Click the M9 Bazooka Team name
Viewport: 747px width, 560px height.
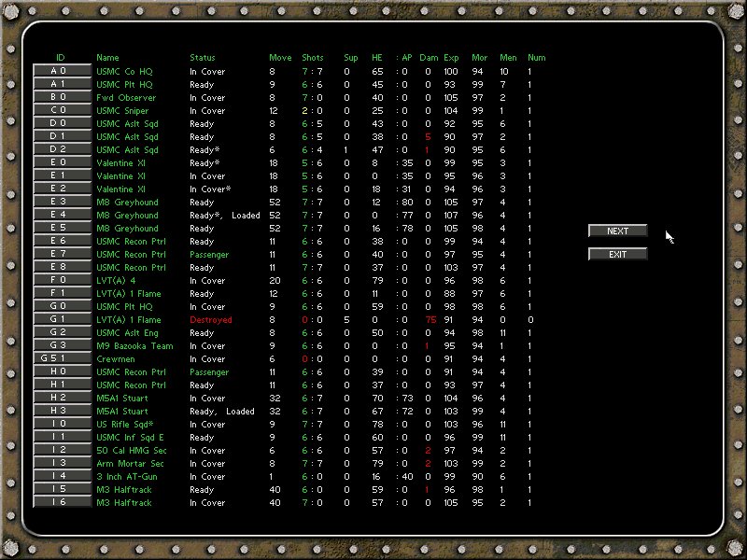pyautogui.click(x=134, y=346)
